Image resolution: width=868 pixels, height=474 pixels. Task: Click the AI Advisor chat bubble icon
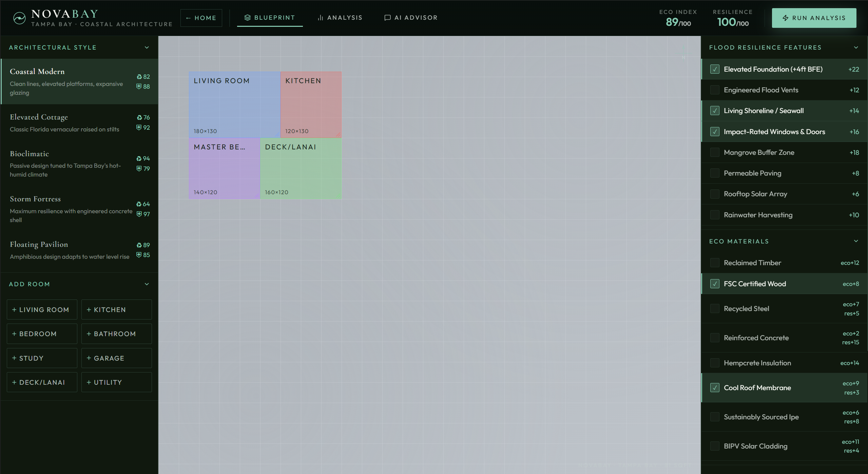387,18
